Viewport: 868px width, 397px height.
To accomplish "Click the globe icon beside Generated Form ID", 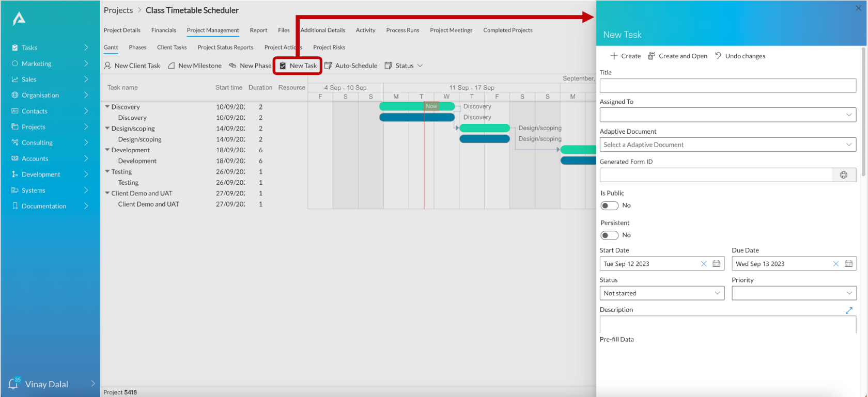I will pos(844,175).
